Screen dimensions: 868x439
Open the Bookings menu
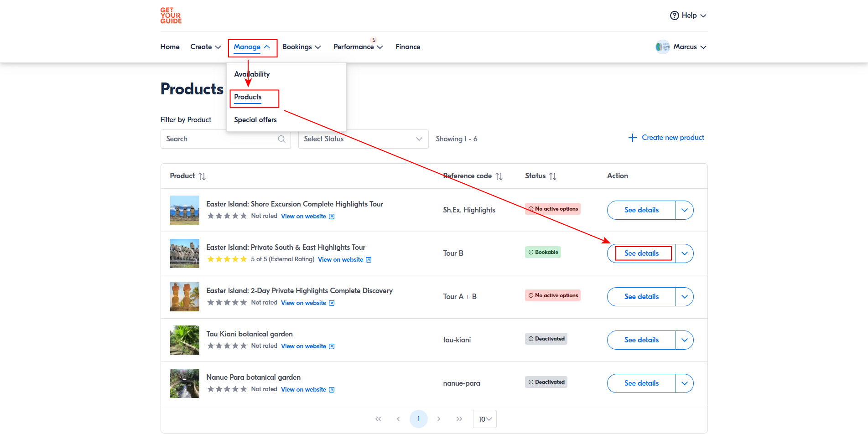coord(301,47)
